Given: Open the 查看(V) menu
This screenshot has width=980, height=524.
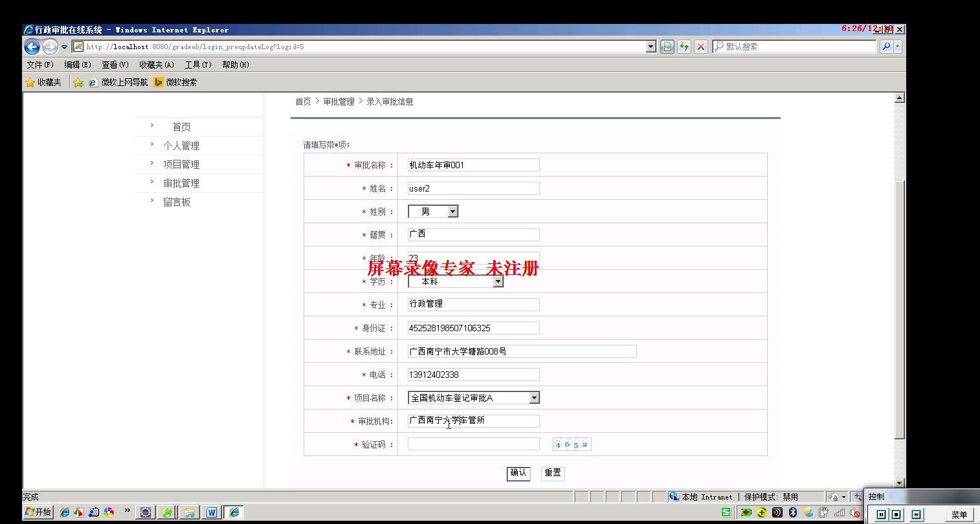Looking at the screenshot, I should coord(115,65).
